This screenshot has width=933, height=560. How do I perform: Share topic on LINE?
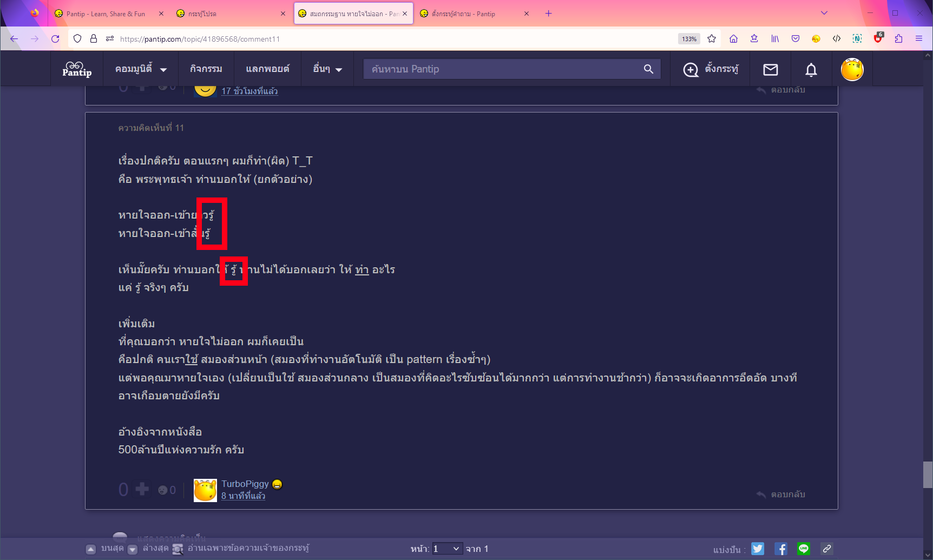(x=804, y=549)
